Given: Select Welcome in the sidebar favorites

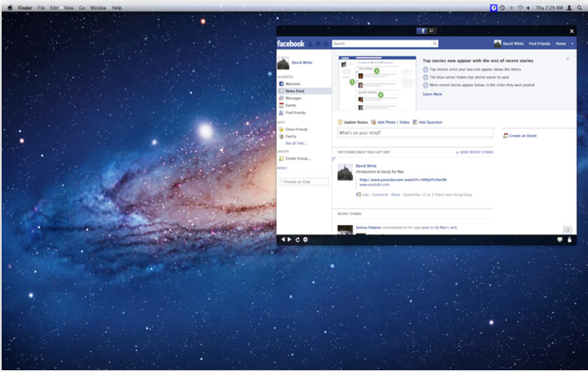Looking at the screenshot, I should click(293, 84).
